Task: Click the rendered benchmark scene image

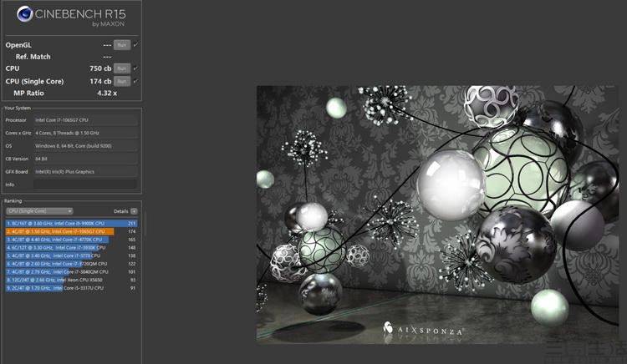Action: tap(437, 215)
